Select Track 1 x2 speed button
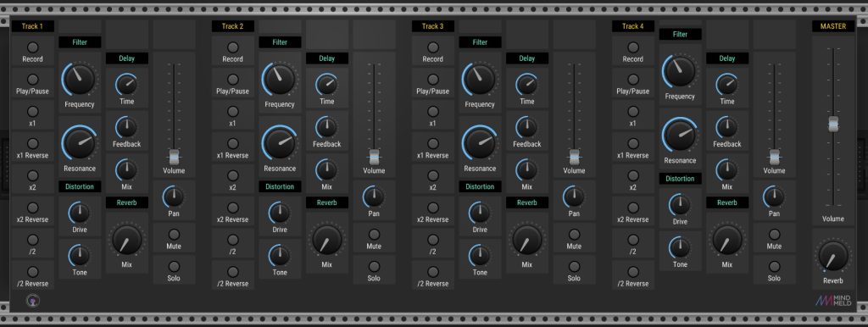 [33, 176]
